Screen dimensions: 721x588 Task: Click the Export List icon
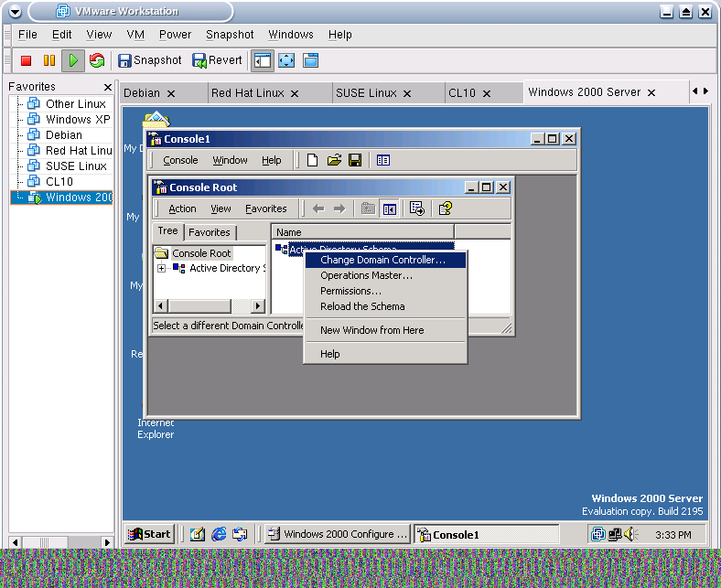[x=417, y=209]
